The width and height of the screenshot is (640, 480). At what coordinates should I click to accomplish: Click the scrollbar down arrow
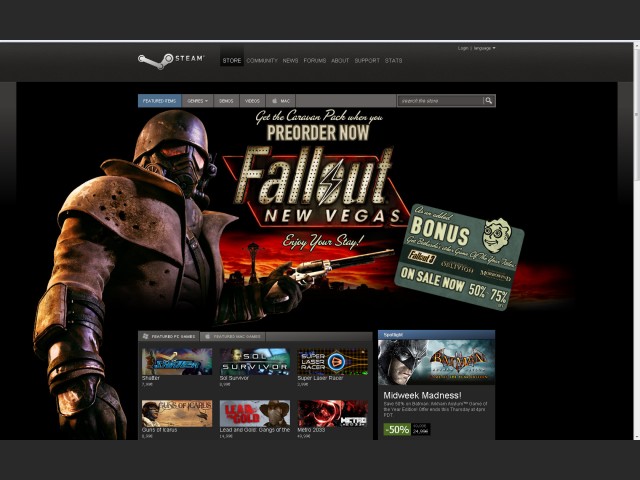click(637, 436)
